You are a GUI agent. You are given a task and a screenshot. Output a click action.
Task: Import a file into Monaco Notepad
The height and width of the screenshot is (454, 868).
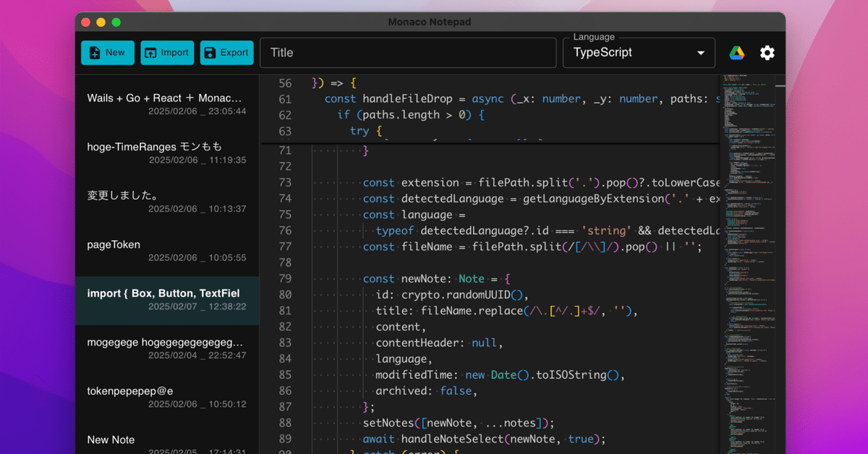(167, 52)
